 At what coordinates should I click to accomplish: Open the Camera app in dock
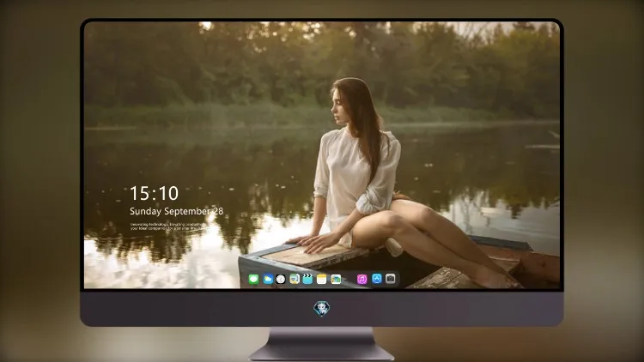(391, 279)
